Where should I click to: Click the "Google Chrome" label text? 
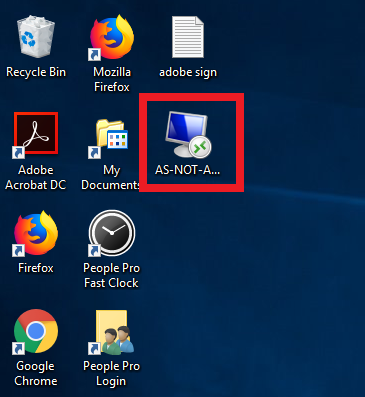(x=36, y=373)
